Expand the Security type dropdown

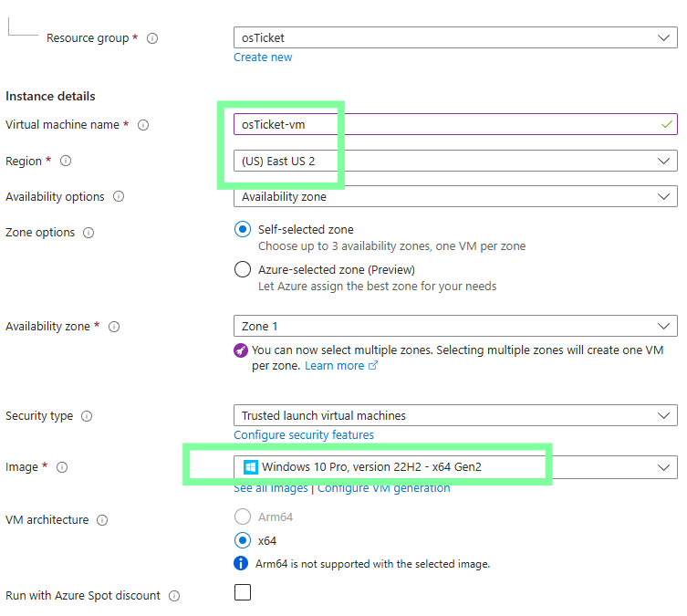click(x=455, y=415)
